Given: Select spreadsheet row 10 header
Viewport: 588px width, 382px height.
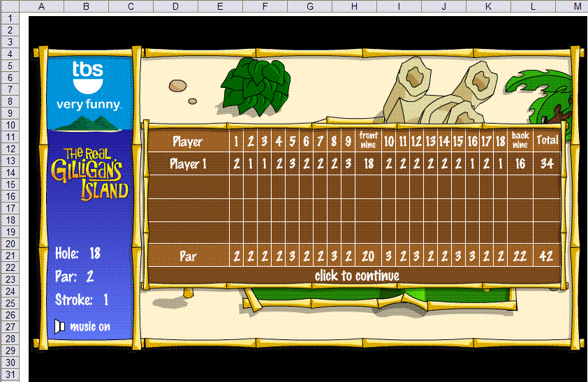Looking at the screenshot, I should point(10,125).
